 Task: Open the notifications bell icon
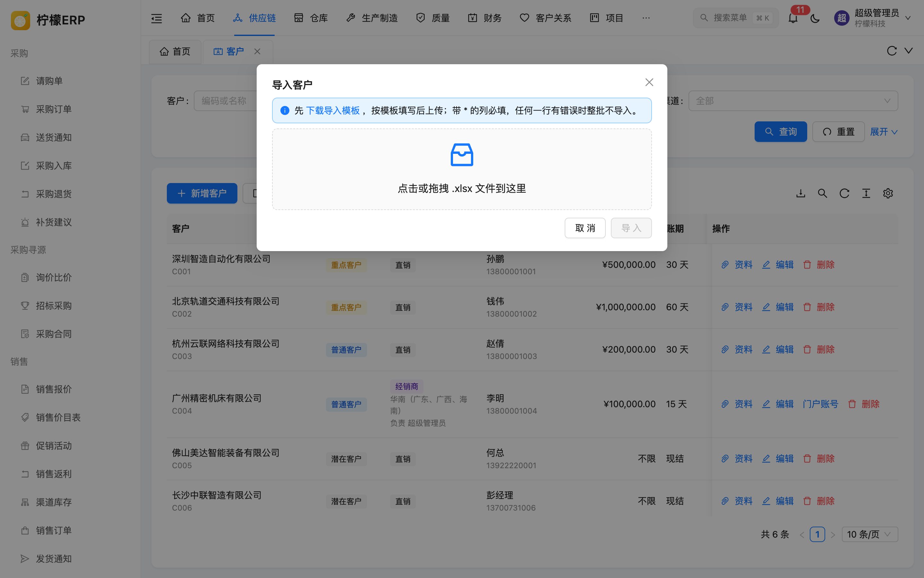(x=793, y=18)
